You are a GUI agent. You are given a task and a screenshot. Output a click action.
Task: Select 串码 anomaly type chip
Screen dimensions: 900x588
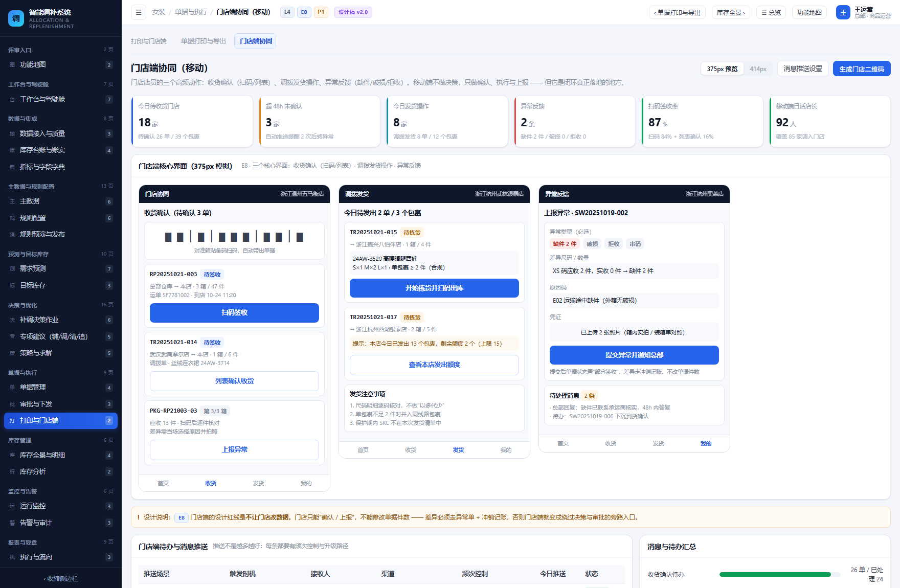(635, 244)
